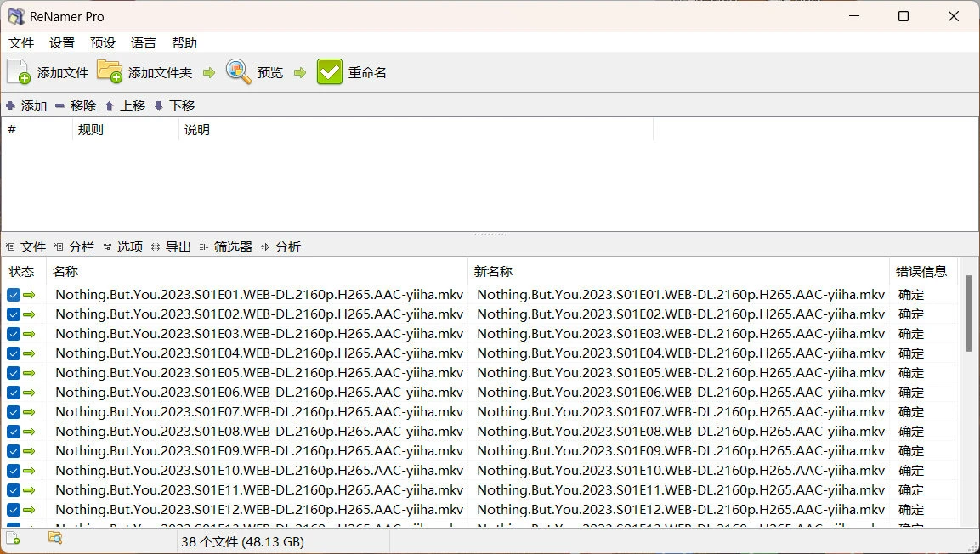Open the 文件 menu in menu bar
This screenshot has height=554, width=980.
[x=21, y=43]
